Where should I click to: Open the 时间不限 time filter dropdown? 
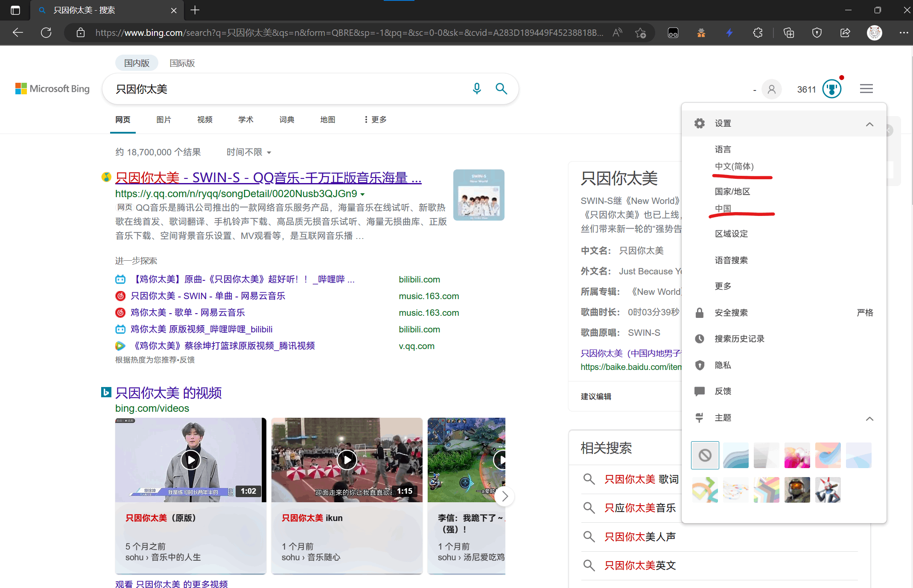pyautogui.click(x=248, y=152)
